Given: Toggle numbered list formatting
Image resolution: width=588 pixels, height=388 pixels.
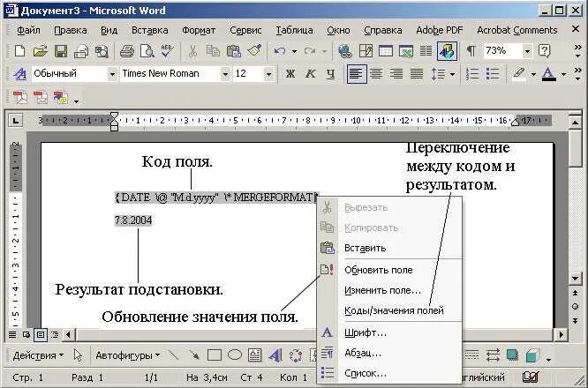Looking at the screenshot, I should [x=472, y=74].
